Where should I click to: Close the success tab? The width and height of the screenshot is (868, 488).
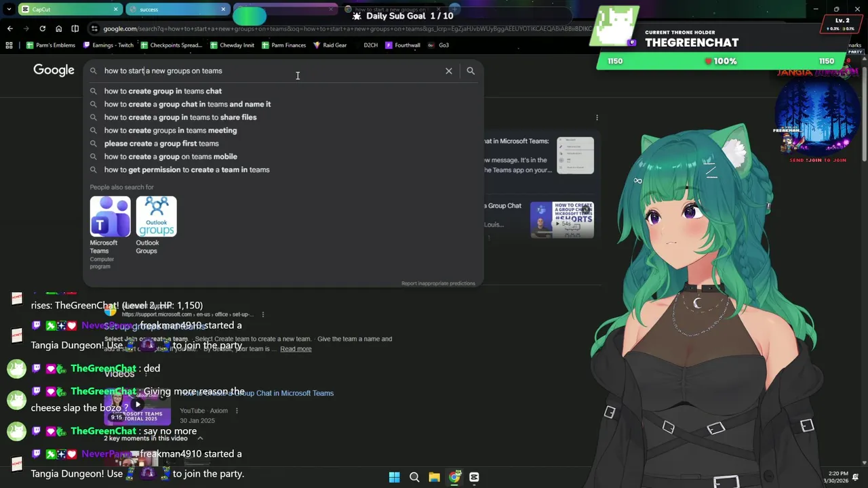point(223,9)
